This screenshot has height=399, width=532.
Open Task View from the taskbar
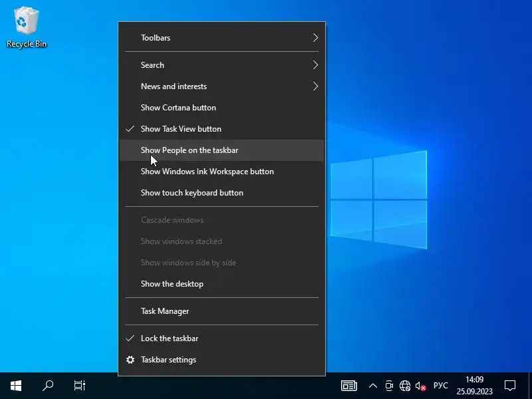point(80,386)
